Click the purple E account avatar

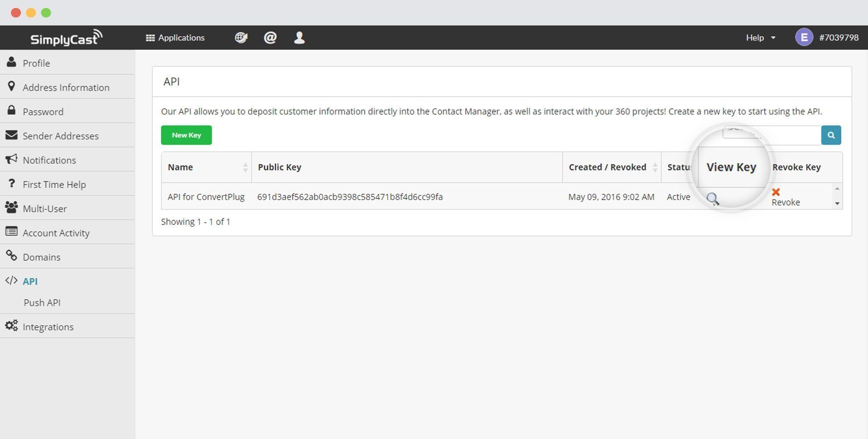[x=804, y=37]
